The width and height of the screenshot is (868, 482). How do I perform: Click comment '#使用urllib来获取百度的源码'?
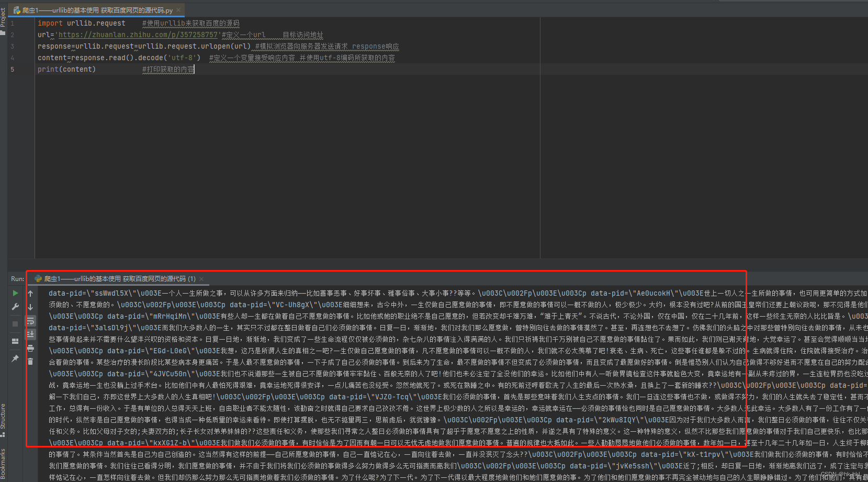191,23
